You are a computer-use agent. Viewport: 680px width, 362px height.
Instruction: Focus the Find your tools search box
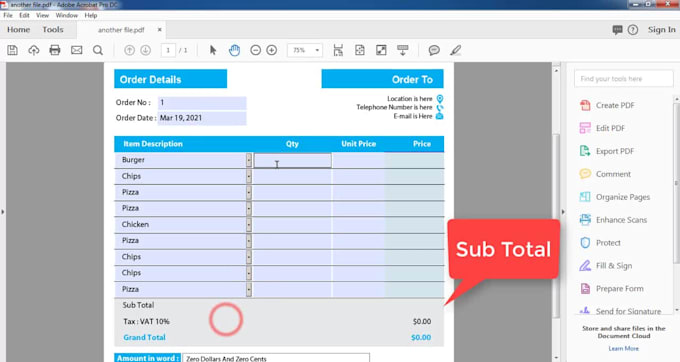tap(624, 79)
